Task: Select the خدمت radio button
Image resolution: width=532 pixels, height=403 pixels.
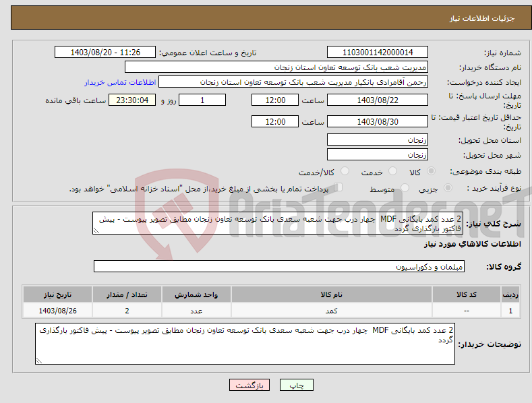Action: point(392,171)
